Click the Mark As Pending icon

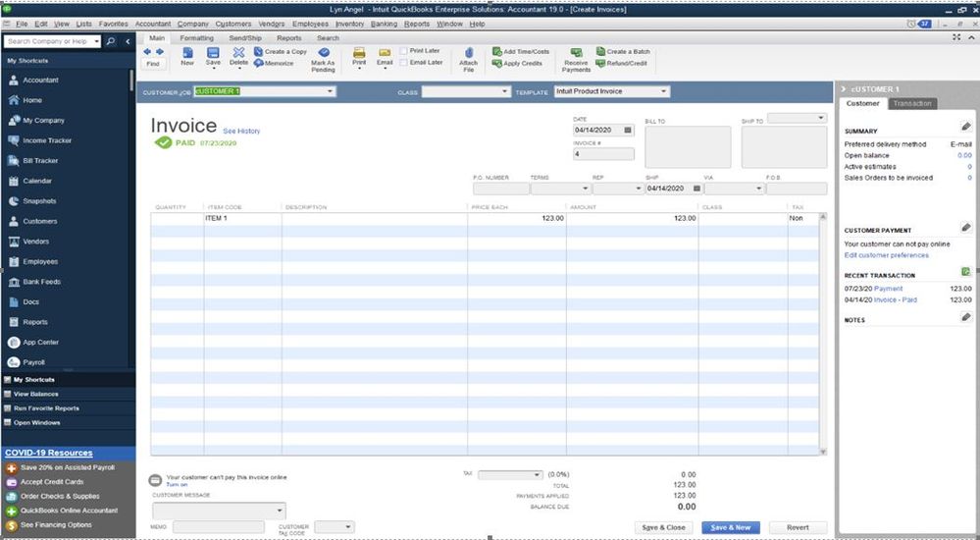pyautogui.click(x=323, y=53)
